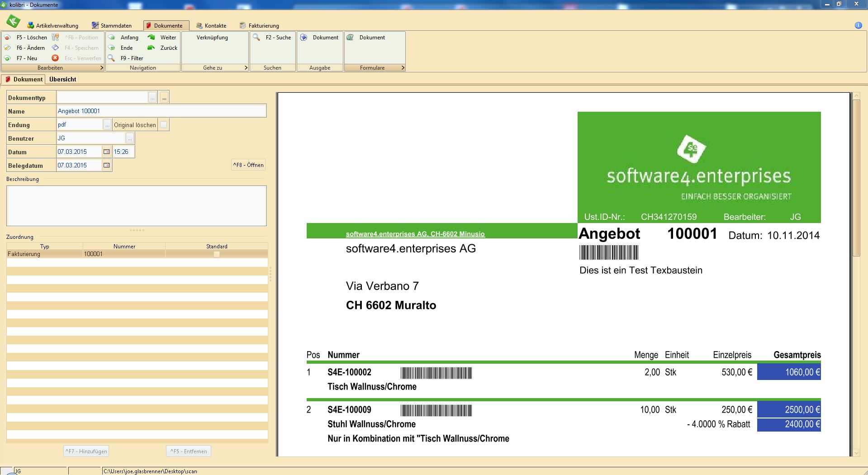Viewport: 868px width, 475px height.
Task: Click Fakturierung tab icon
Action: (x=243, y=25)
